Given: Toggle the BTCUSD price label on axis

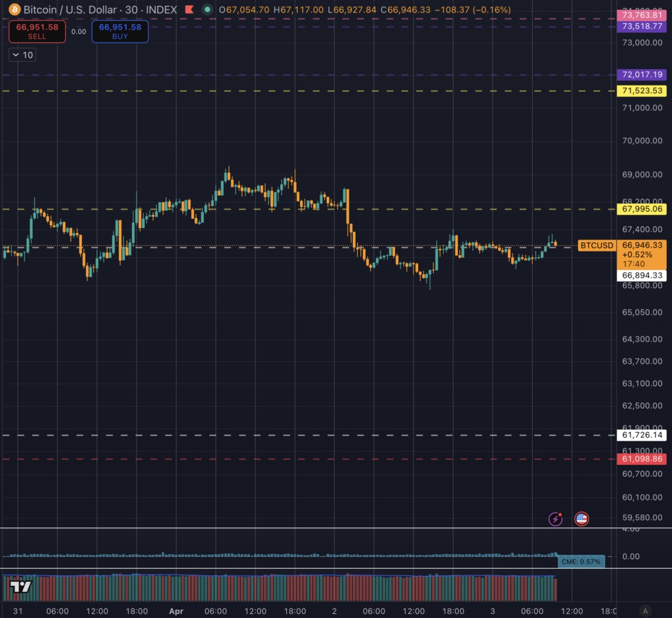Looking at the screenshot, I should (x=596, y=246).
